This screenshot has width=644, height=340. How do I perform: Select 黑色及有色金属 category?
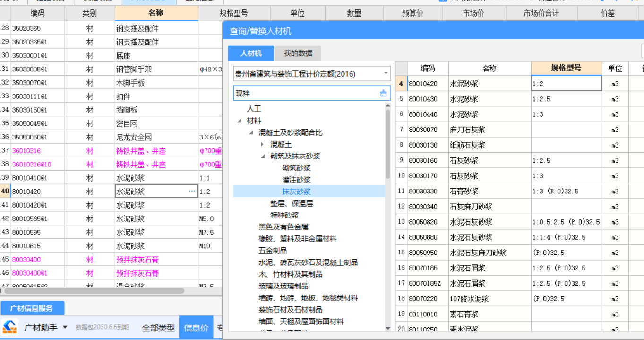coord(283,227)
